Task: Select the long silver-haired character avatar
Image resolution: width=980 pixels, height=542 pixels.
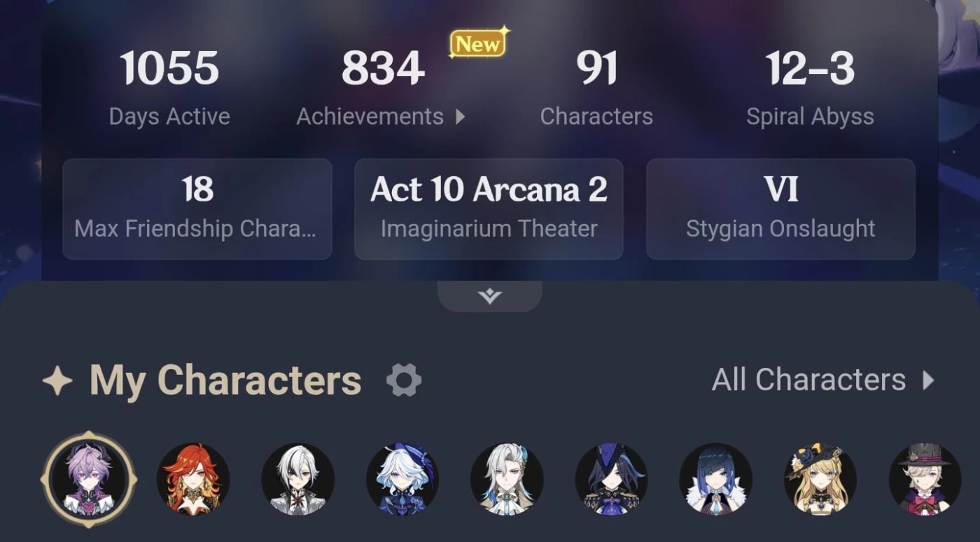Action: click(x=507, y=479)
